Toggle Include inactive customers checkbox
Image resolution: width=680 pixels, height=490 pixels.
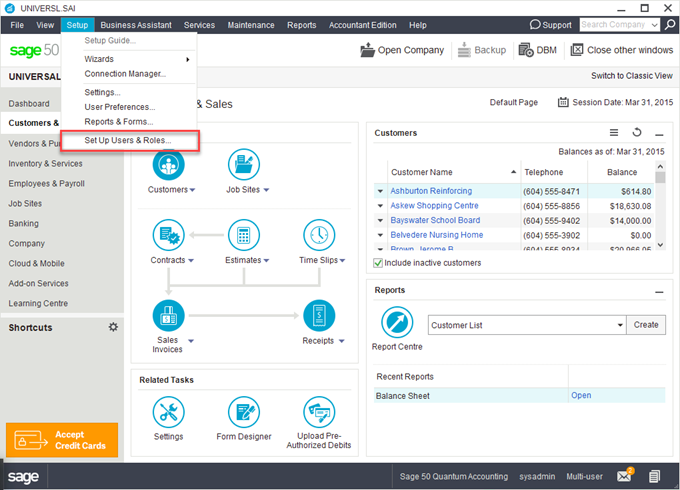[x=378, y=263]
